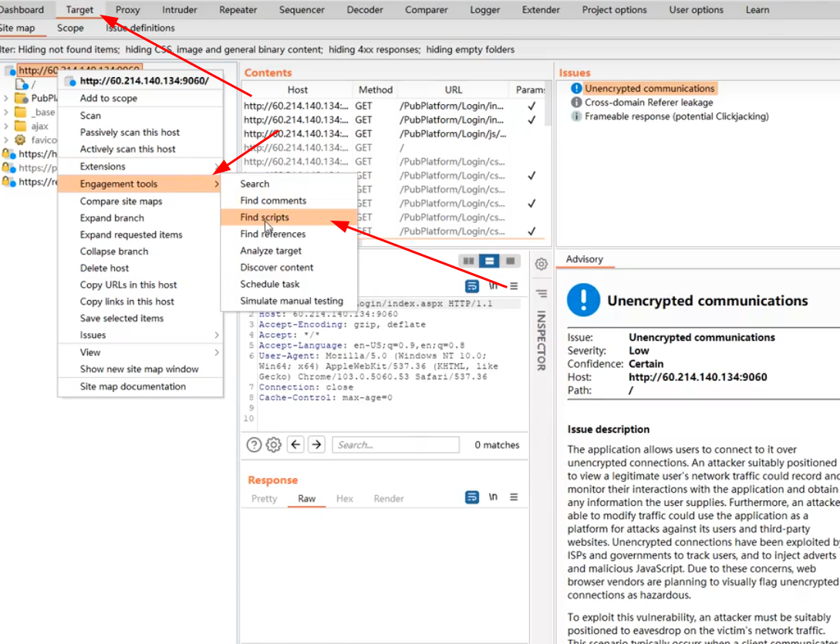Screen dimensions: 840x644
Task: Select Frameable response Clickjacking issue
Action: [x=676, y=116]
